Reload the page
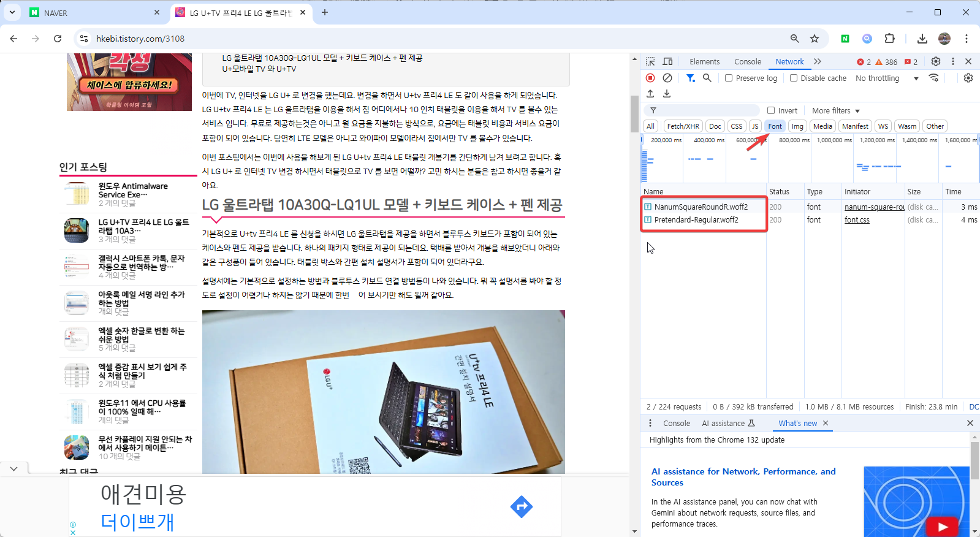 tap(58, 39)
